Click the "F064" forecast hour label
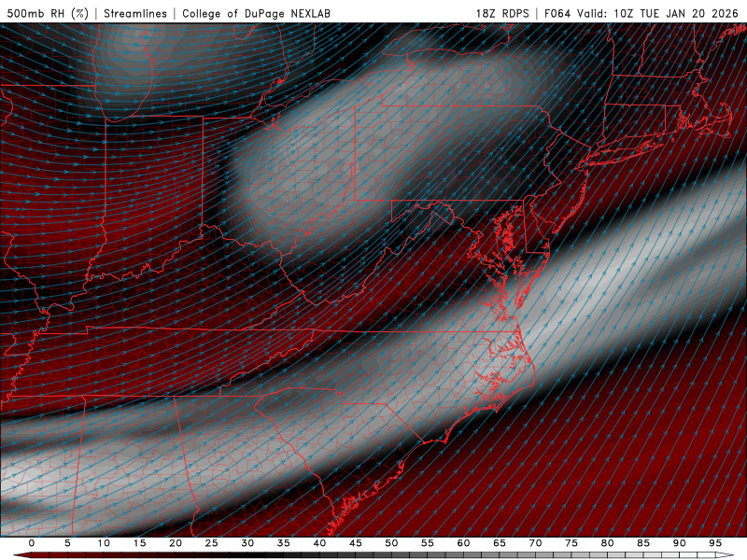The height and width of the screenshot is (560, 747). pyautogui.click(x=557, y=13)
